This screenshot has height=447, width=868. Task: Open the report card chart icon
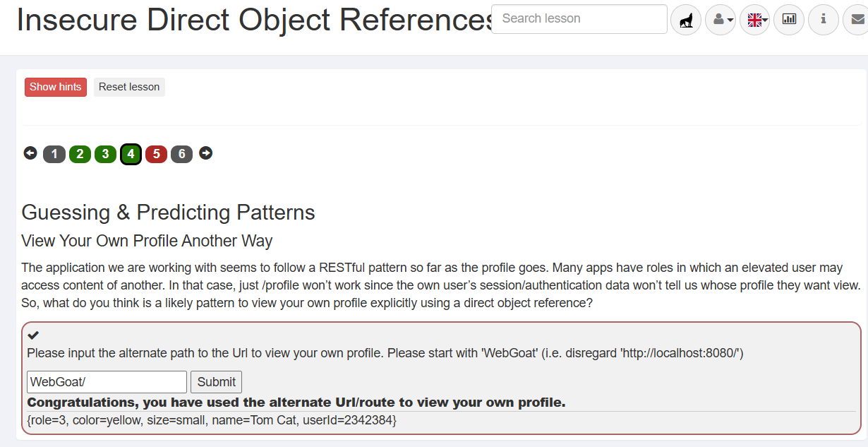(x=789, y=20)
